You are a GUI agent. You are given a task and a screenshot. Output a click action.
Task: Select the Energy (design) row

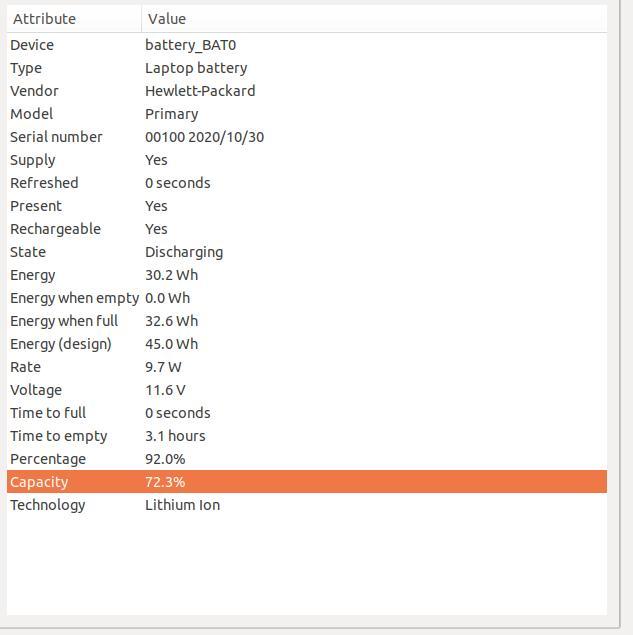[307, 344]
